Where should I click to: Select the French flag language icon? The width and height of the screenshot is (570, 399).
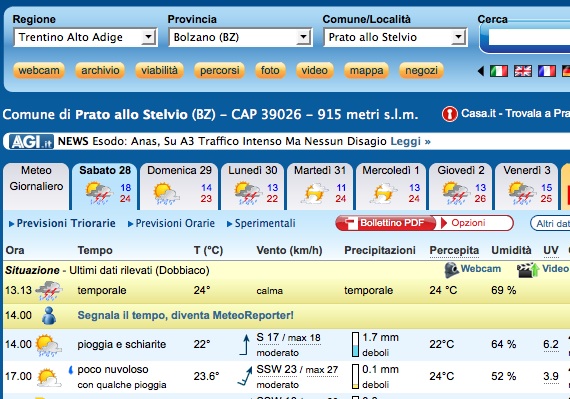coord(547,71)
